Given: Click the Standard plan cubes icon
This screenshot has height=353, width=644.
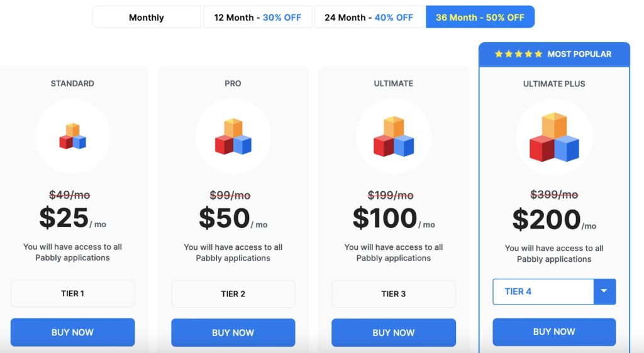Looking at the screenshot, I should 72,136.
